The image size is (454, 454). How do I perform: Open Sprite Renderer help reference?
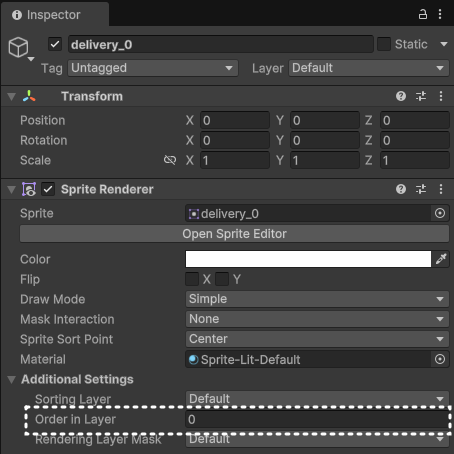pos(401,189)
